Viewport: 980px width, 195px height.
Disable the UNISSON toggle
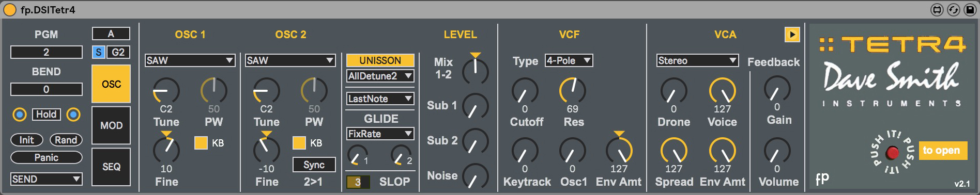(x=380, y=60)
